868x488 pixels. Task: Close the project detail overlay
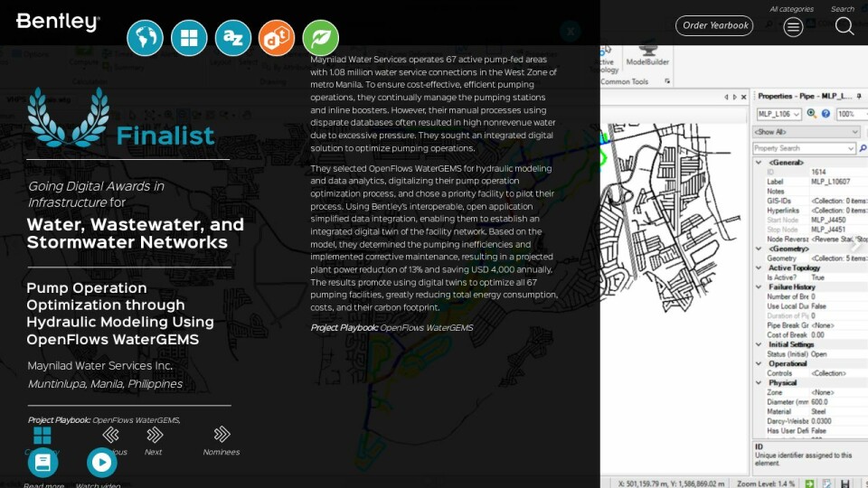(x=571, y=32)
